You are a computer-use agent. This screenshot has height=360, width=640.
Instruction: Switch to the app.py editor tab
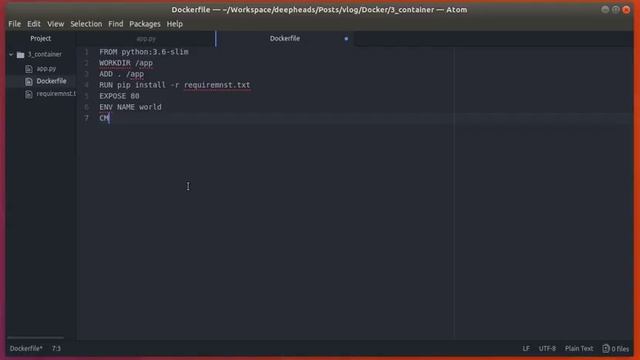pyautogui.click(x=146, y=39)
